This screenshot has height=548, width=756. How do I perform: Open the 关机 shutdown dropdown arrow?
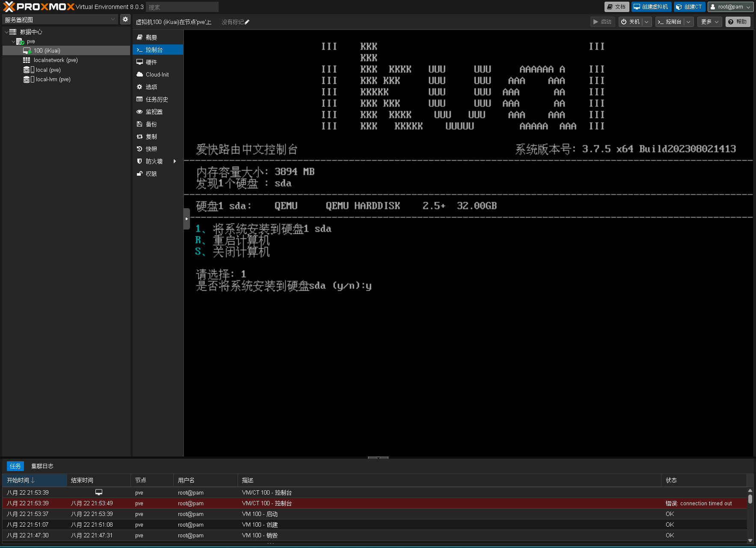click(646, 22)
